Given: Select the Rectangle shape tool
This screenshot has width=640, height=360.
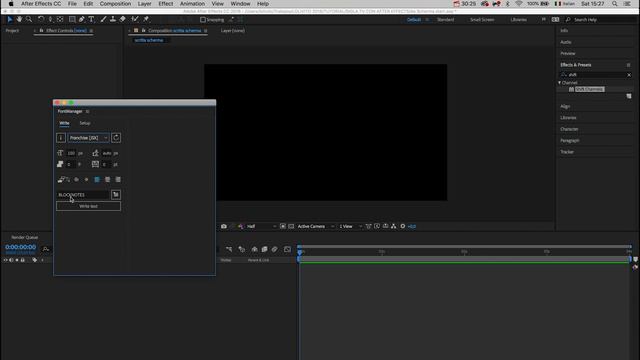Looking at the screenshot, I should (x=72, y=19).
